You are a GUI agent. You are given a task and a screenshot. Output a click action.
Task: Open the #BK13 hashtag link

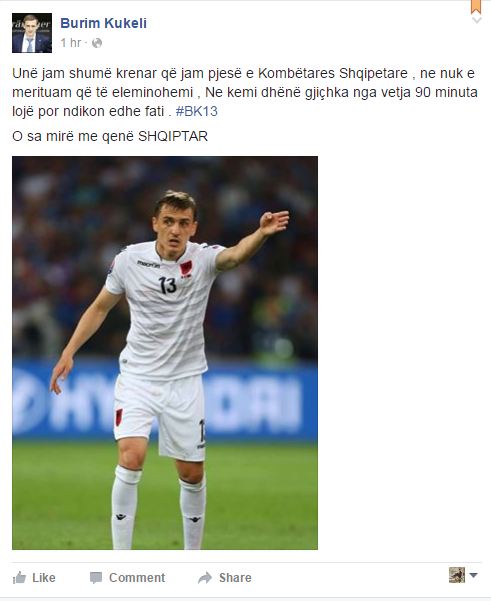[x=197, y=111]
